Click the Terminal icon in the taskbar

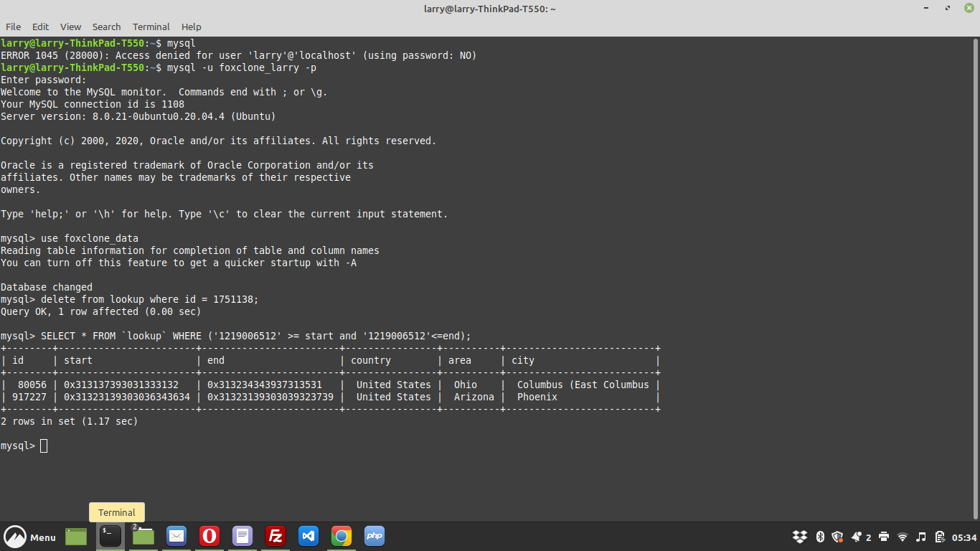pos(110,537)
